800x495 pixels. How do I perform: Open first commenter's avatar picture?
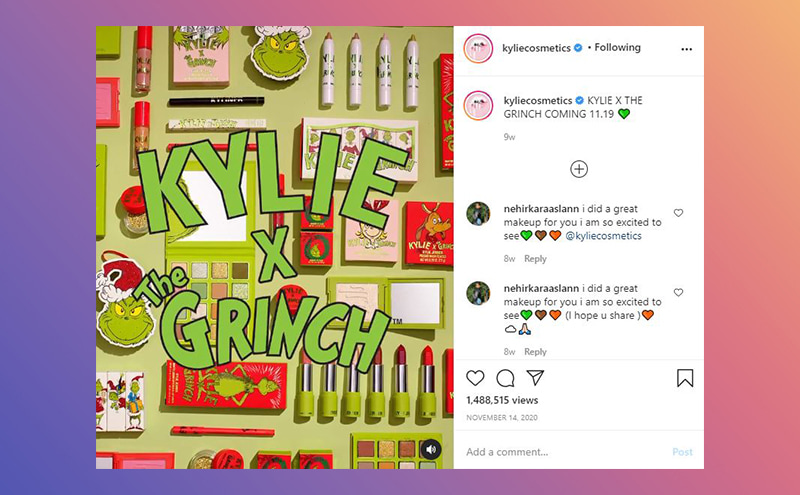pos(478,213)
